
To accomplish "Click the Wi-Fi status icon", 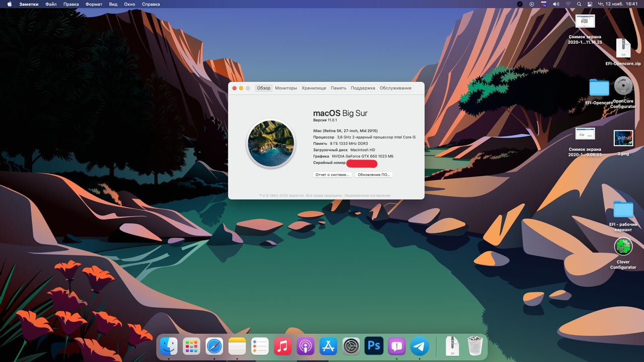I will (x=568, y=4).
